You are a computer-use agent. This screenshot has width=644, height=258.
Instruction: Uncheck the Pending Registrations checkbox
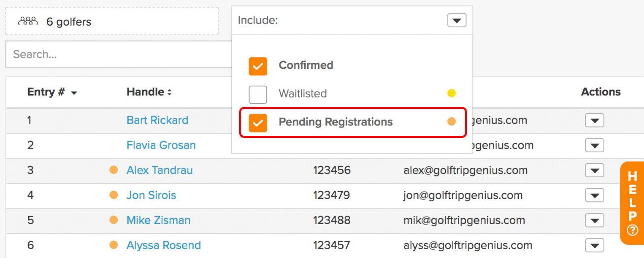(258, 123)
